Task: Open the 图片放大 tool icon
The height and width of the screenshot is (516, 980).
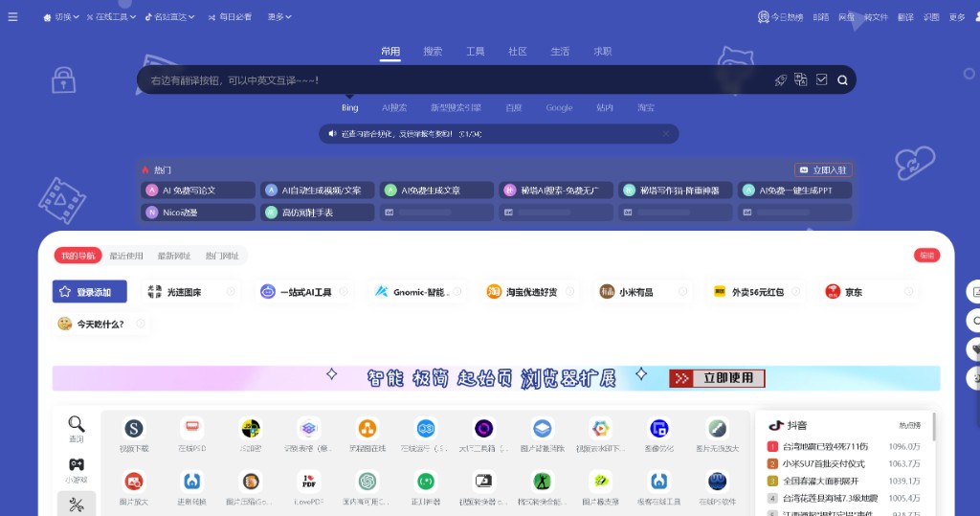Action: tap(134, 482)
